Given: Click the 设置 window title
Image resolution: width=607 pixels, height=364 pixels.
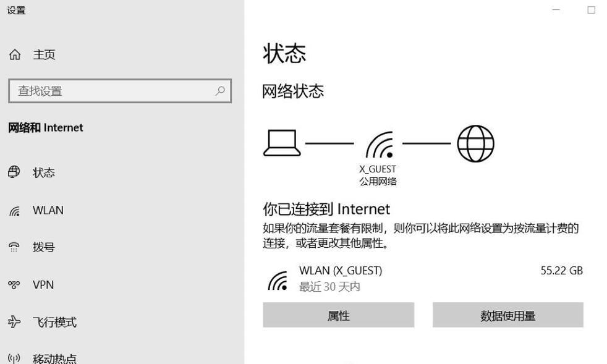Looking at the screenshot, I should click(x=16, y=11).
